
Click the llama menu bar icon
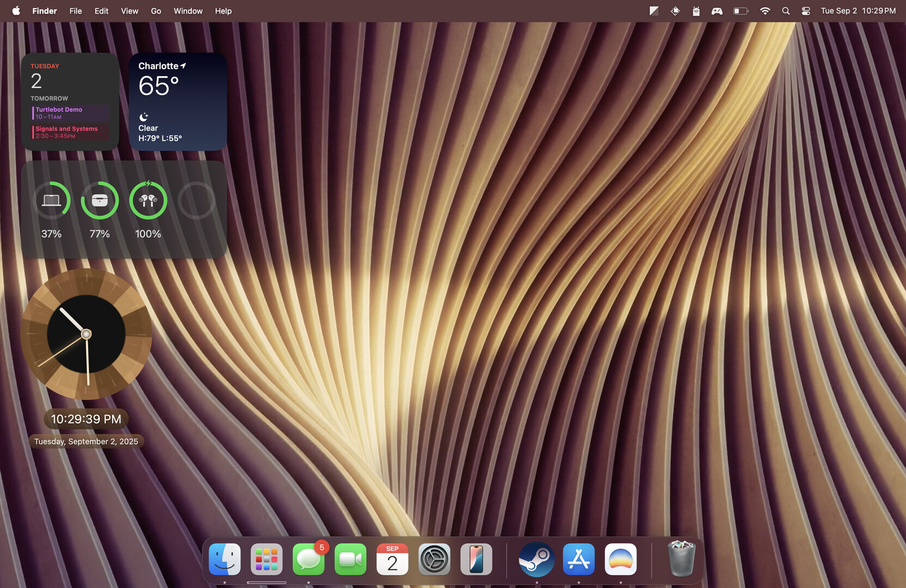[696, 10]
